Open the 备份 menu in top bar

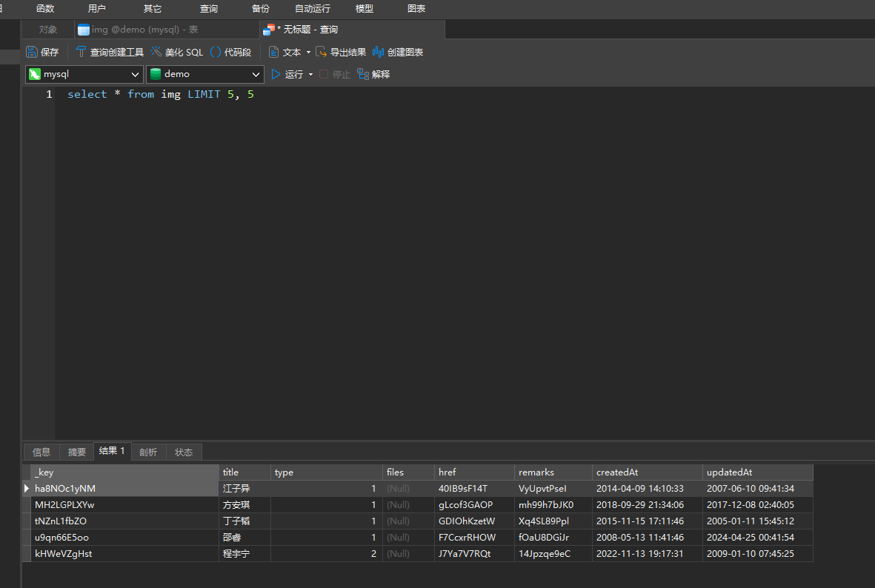click(260, 9)
